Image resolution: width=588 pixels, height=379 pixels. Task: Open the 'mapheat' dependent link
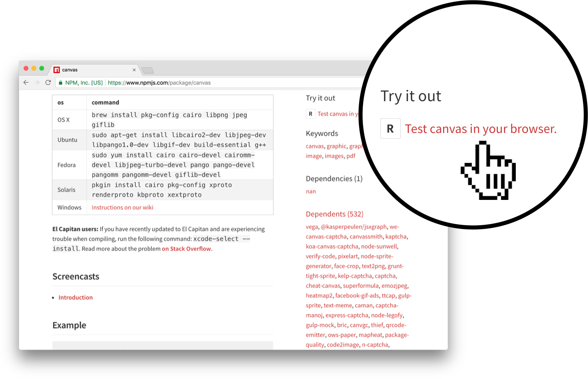pyautogui.click(x=371, y=335)
